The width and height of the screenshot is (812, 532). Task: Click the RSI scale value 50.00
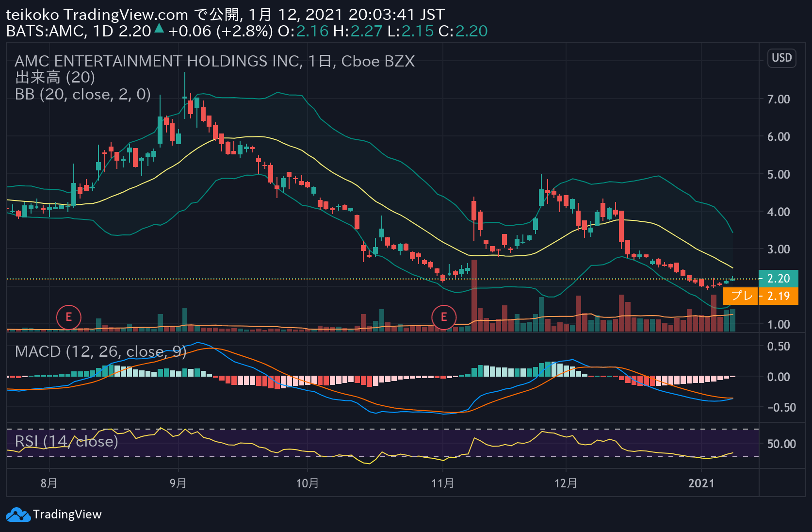click(x=781, y=444)
